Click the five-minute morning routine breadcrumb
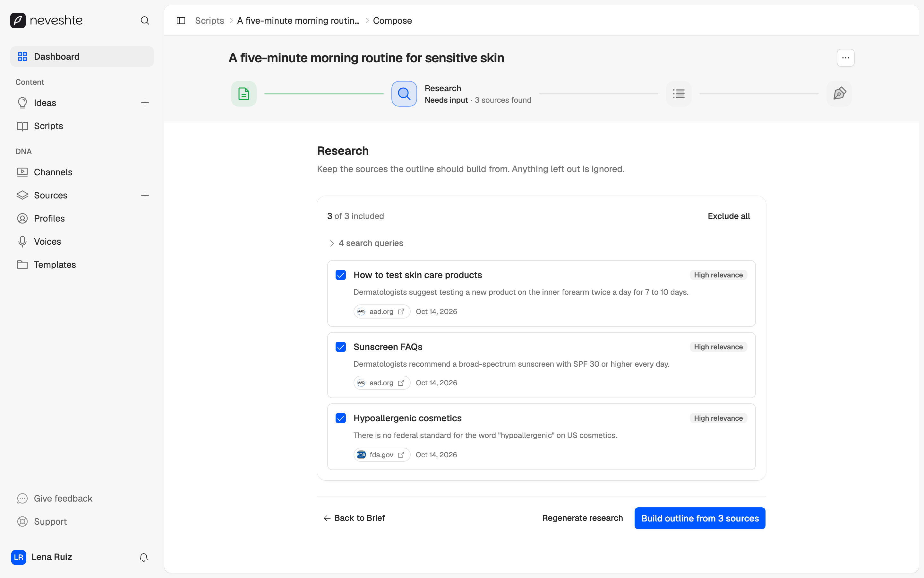Viewport: 924px width, 578px height. 298,21
